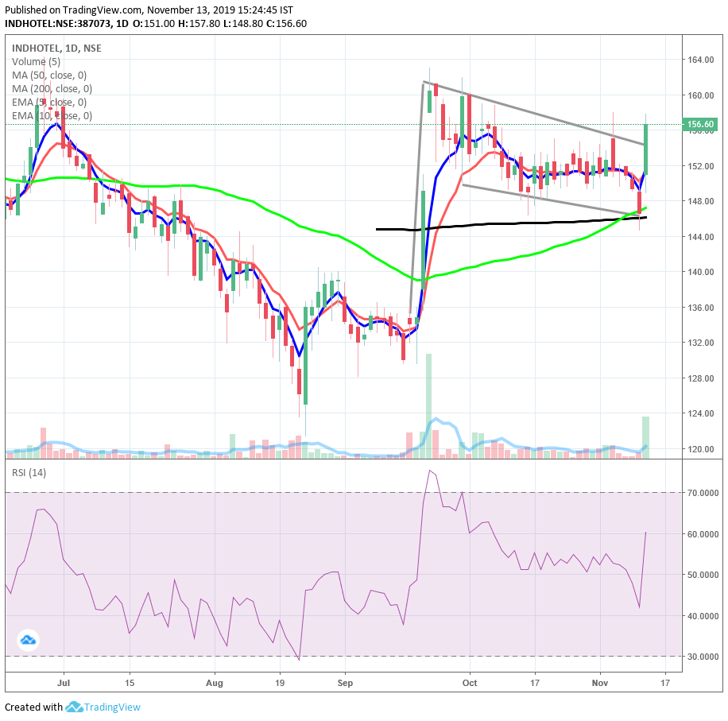
Task: Select the MA (200, close, 0) legend
Action: coord(53,89)
